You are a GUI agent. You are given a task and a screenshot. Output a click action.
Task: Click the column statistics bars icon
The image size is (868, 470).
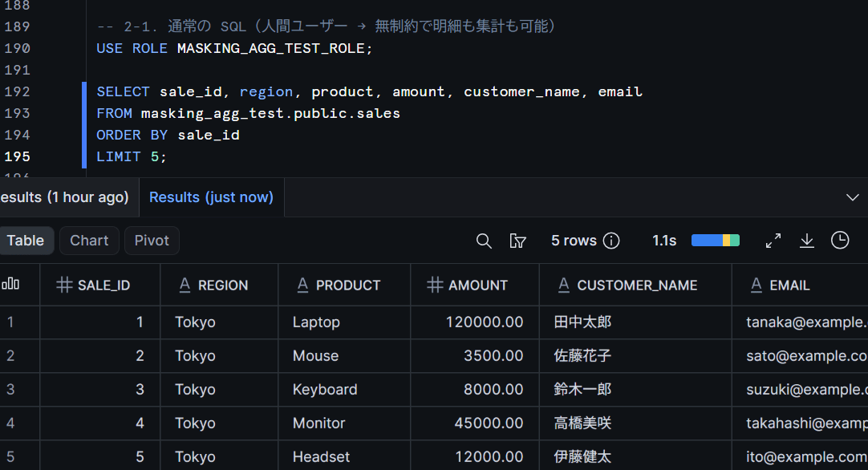[x=10, y=285]
